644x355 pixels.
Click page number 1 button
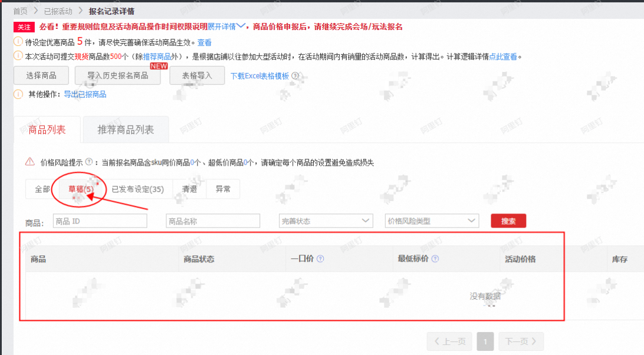[485, 341]
